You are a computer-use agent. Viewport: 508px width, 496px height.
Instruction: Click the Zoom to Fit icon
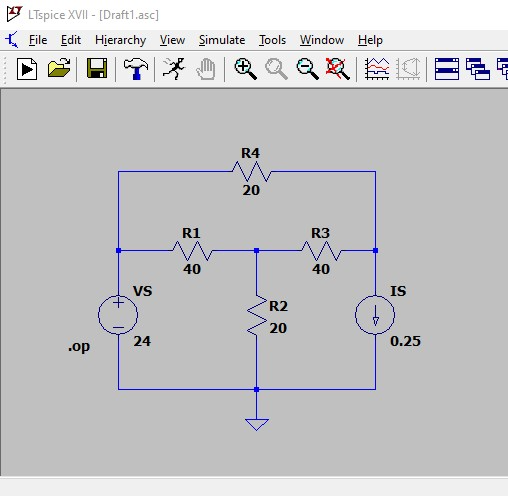[x=338, y=69]
